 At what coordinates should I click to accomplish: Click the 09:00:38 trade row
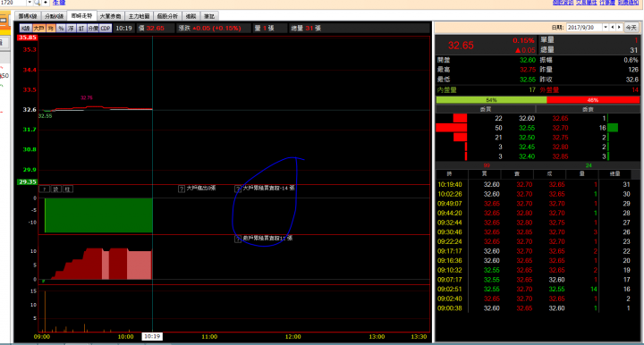[x=537, y=308]
